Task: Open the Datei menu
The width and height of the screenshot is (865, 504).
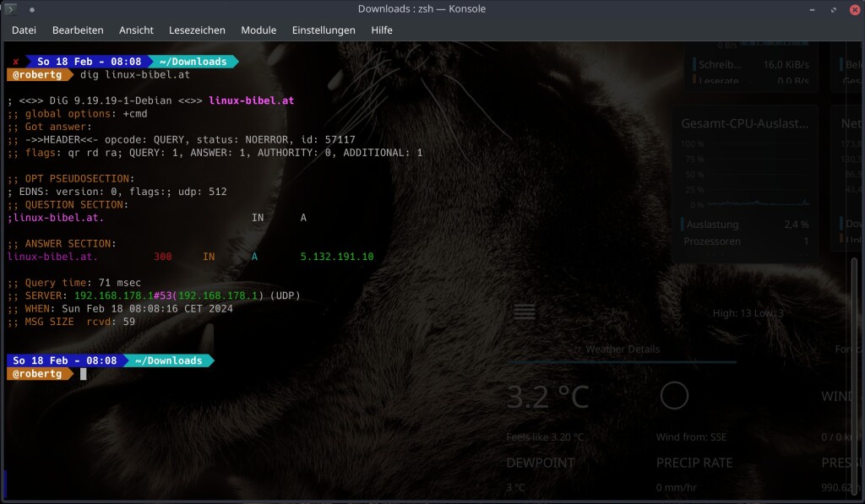Action: (x=24, y=30)
